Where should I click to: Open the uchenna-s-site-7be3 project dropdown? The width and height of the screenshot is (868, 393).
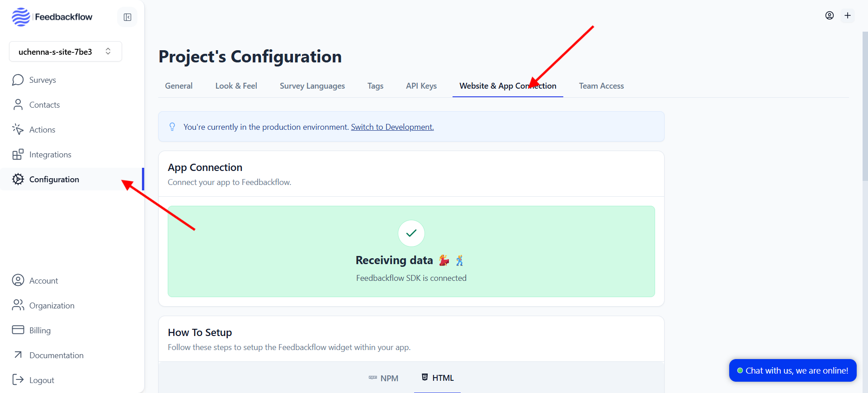point(66,52)
